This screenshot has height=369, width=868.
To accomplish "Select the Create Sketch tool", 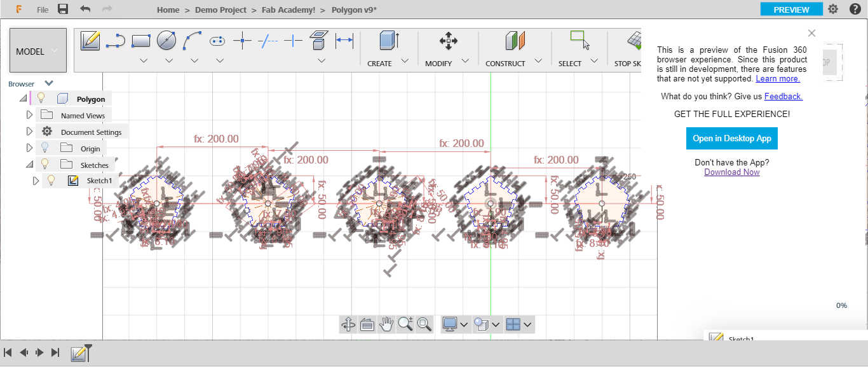I will point(90,41).
